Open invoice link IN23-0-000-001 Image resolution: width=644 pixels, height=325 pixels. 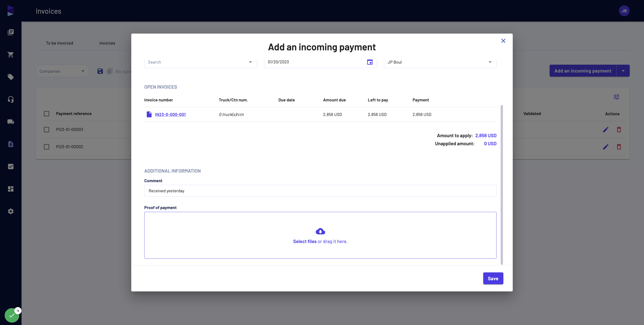(170, 114)
